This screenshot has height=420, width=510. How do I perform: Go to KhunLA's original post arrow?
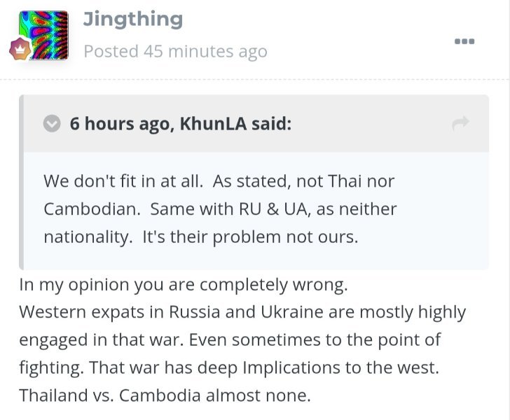[x=460, y=123]
